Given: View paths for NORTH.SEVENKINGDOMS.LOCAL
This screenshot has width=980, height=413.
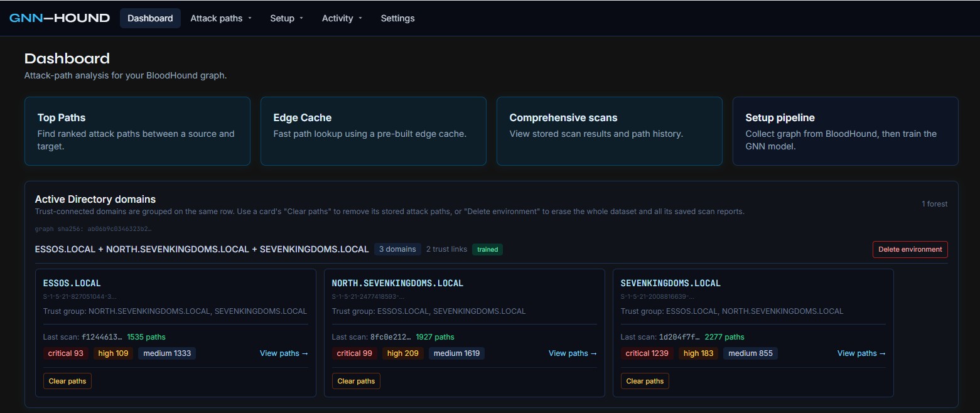Looking at the screenshot, I should [573, 353].
